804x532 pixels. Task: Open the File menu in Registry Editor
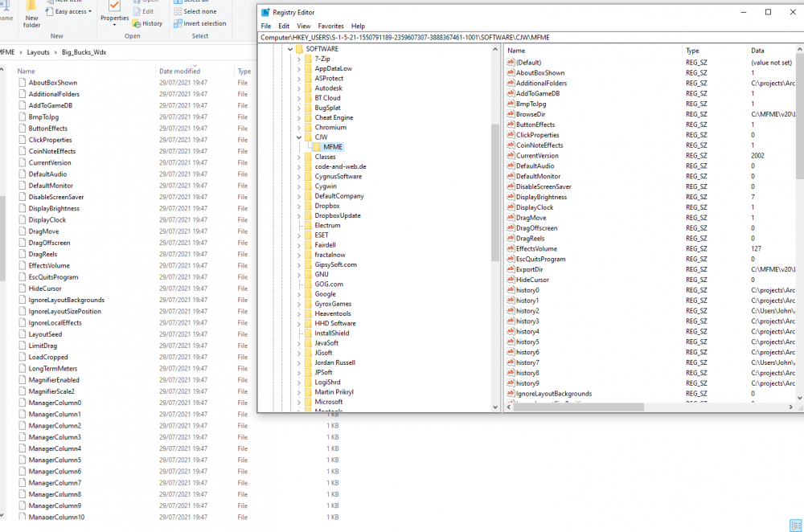click(266, 27)
